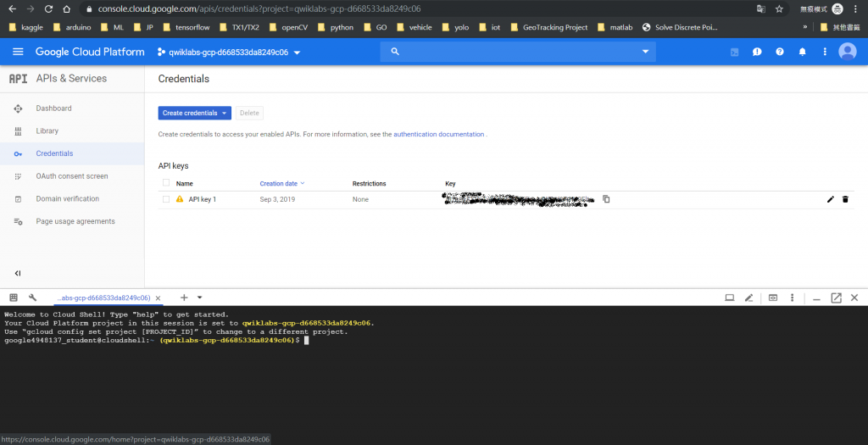Open the GeoTracking Project bookmark folder
Screen dimensions: 868x445
pyautogui.click(x=548, y=27)
